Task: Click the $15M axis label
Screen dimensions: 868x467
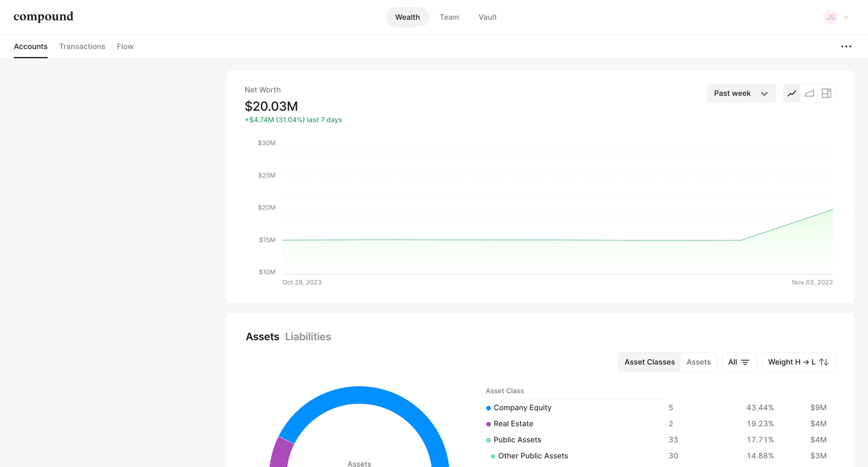Action: click(x=268, y=240)
